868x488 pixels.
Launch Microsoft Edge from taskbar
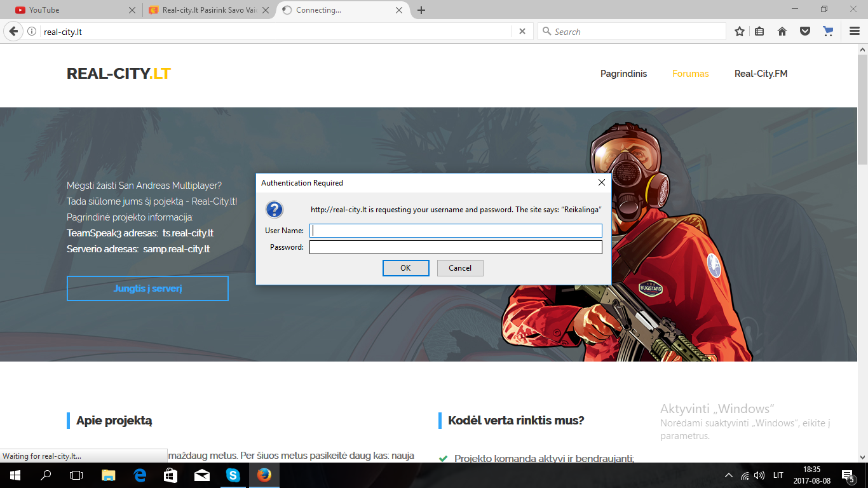point(140,475)
